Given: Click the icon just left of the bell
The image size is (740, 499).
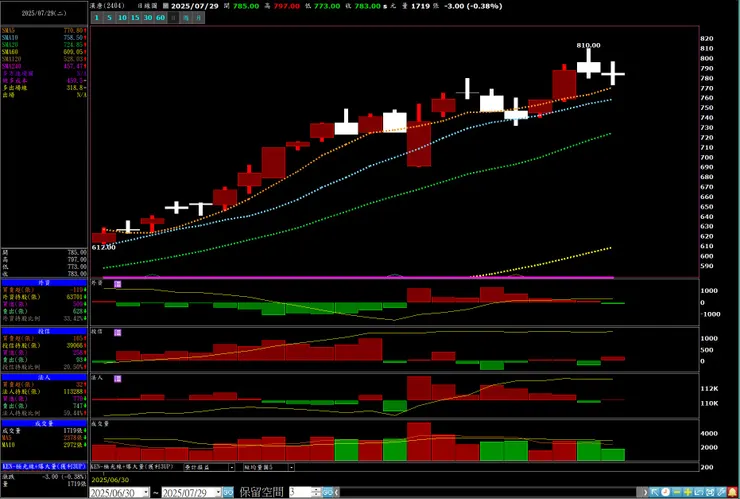Looking at the screenshot, I should (721, 492).
